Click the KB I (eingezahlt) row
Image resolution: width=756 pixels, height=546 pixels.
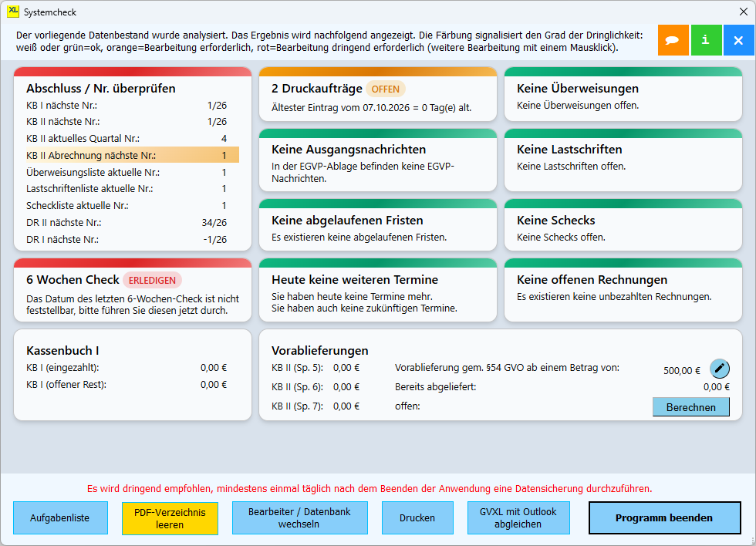127,368
